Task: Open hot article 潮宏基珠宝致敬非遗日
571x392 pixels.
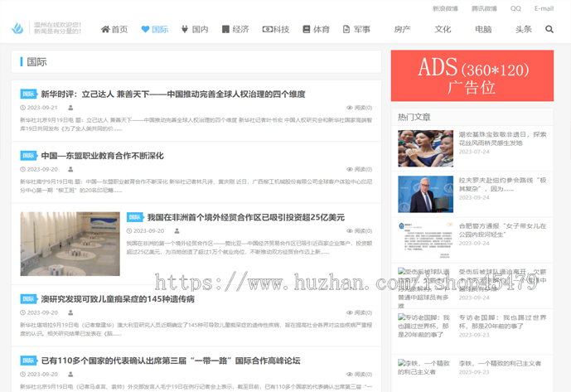Action: point(502,138)
